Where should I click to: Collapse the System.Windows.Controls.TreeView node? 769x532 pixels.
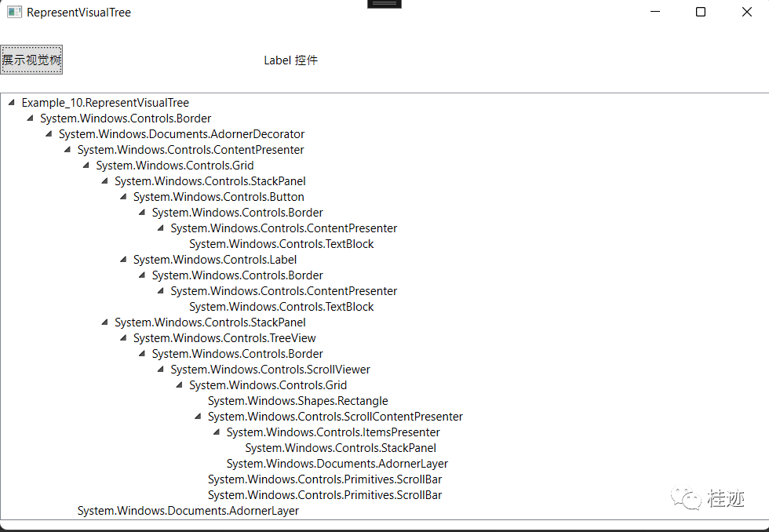coord(122,337)
